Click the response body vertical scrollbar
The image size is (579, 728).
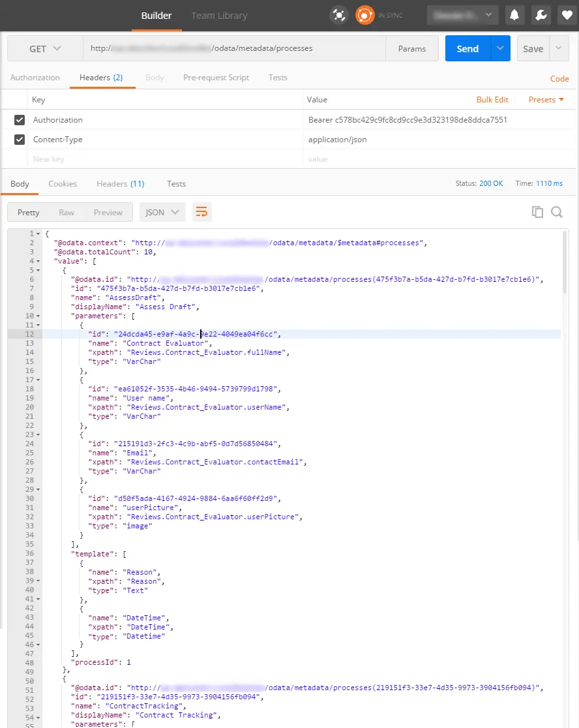pos(565,262)
